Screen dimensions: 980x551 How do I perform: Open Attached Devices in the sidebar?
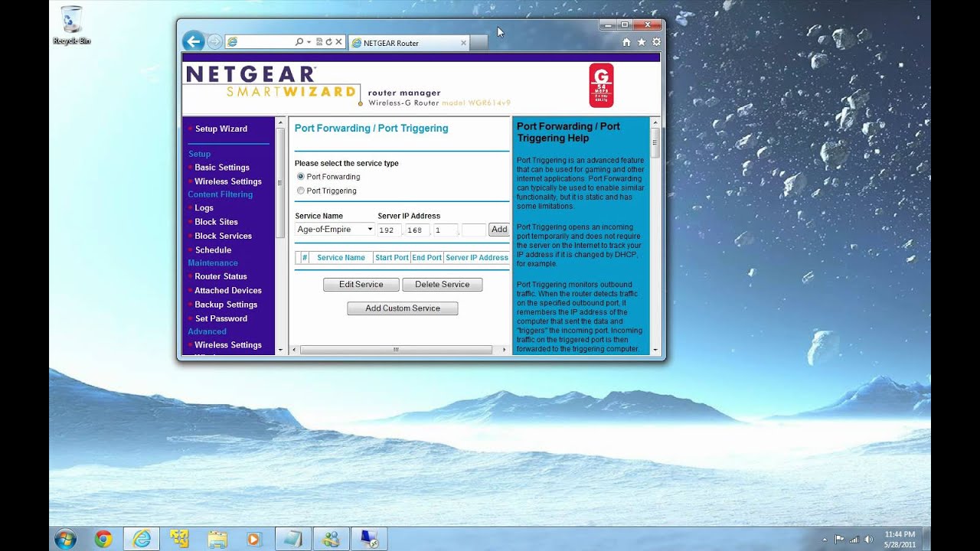point(228,290)
